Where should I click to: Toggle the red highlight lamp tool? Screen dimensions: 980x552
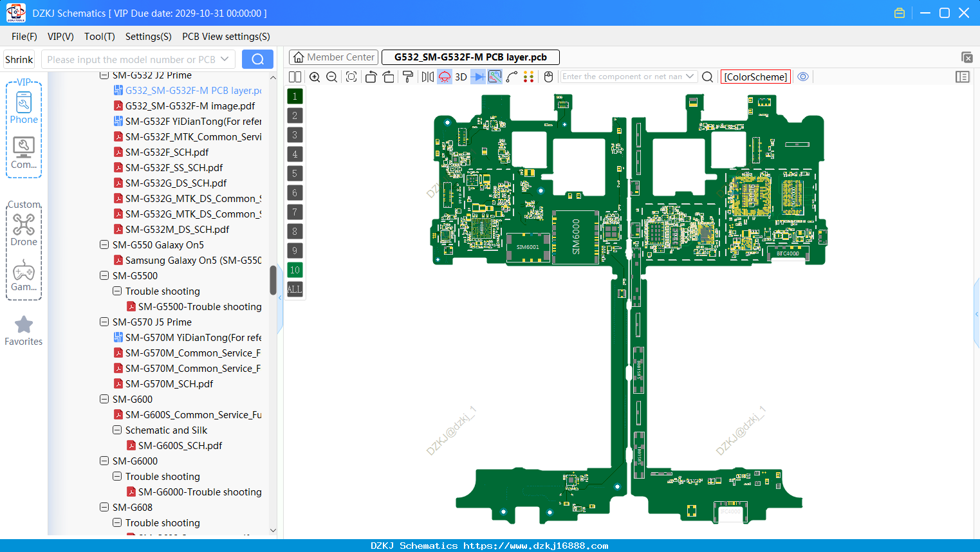point(445,77)
